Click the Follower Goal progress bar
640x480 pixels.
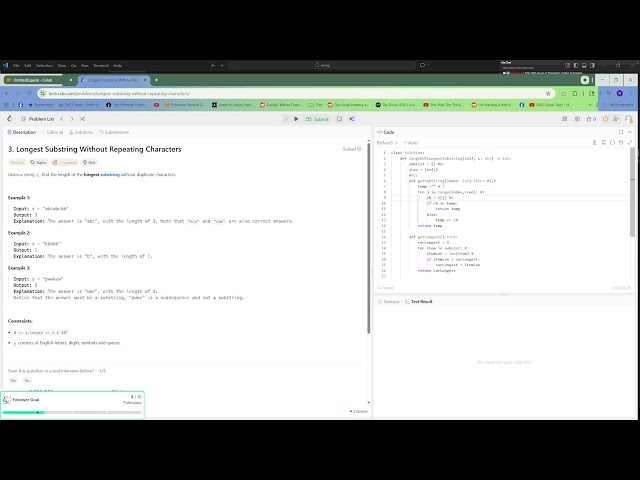[72, 413]
